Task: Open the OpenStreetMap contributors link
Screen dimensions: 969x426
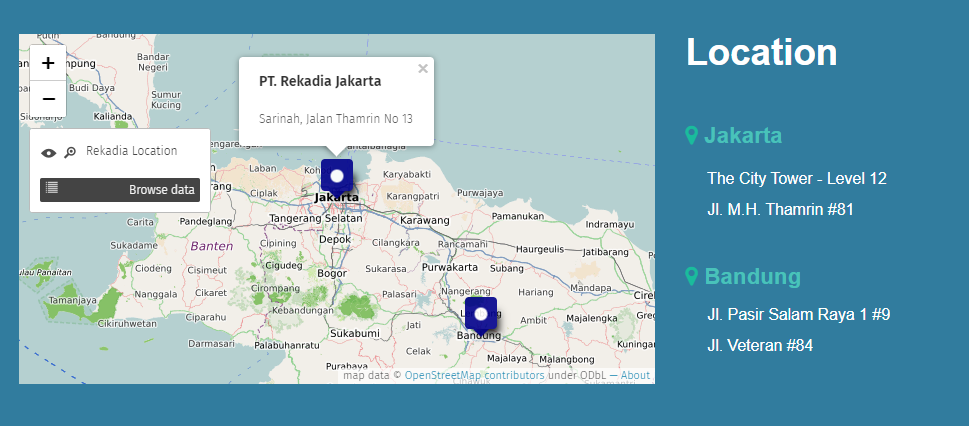Action: click(x=474, y=376)
